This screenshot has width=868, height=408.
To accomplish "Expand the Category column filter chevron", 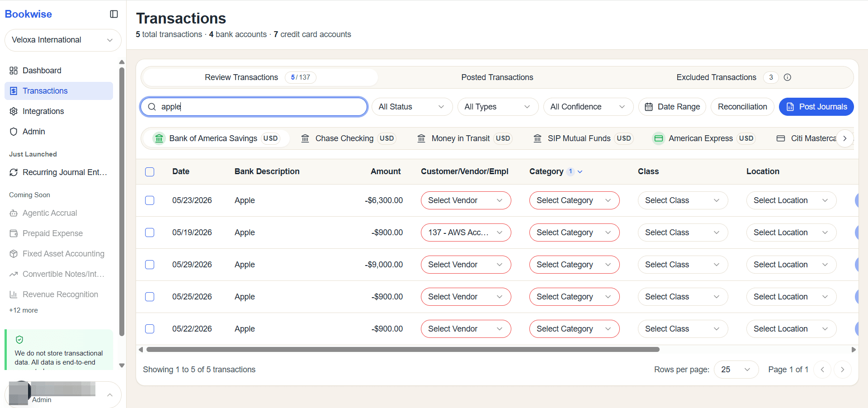I will [x=580, y=172].
